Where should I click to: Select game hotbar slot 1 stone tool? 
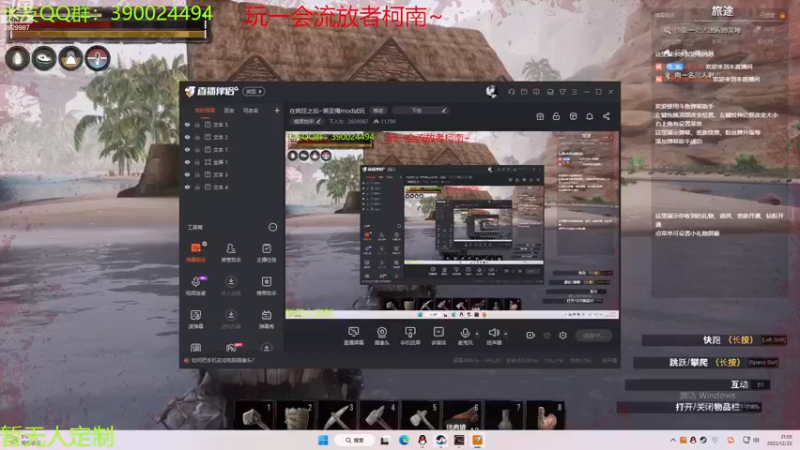point(254,415)
